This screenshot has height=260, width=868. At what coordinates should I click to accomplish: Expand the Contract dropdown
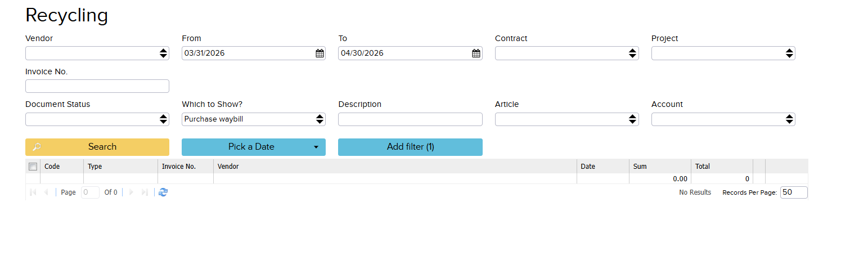pos(566,53)
